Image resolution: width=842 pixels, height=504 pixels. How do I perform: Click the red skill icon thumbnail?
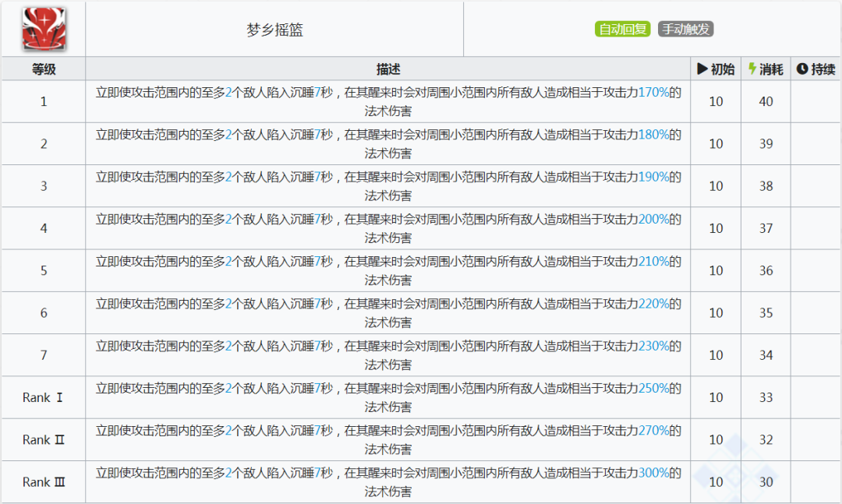tap(43, 29)
